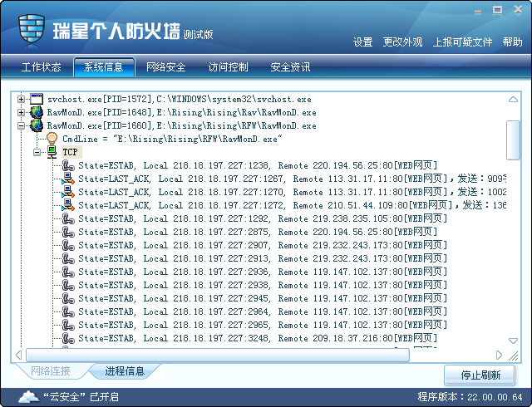The height and width of the screenshot is (407, 532).
Task: Click the horizontal scrollbar thumb
Action: (218, 356)
